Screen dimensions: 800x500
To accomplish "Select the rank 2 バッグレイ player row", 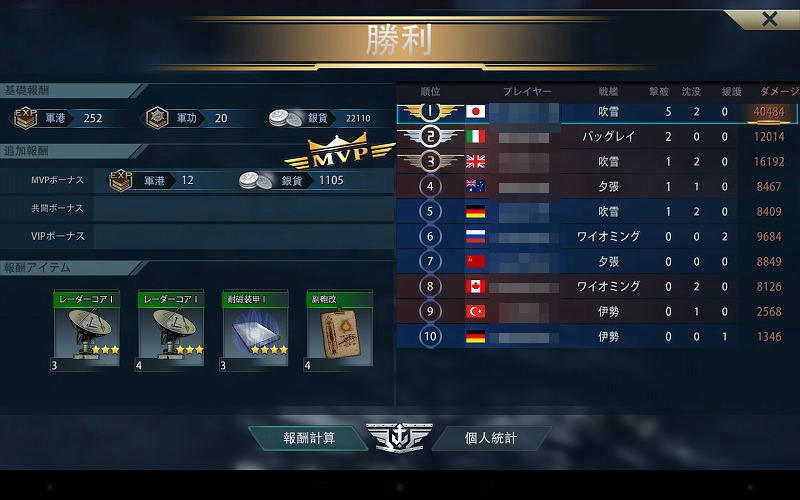I will 598,136.
